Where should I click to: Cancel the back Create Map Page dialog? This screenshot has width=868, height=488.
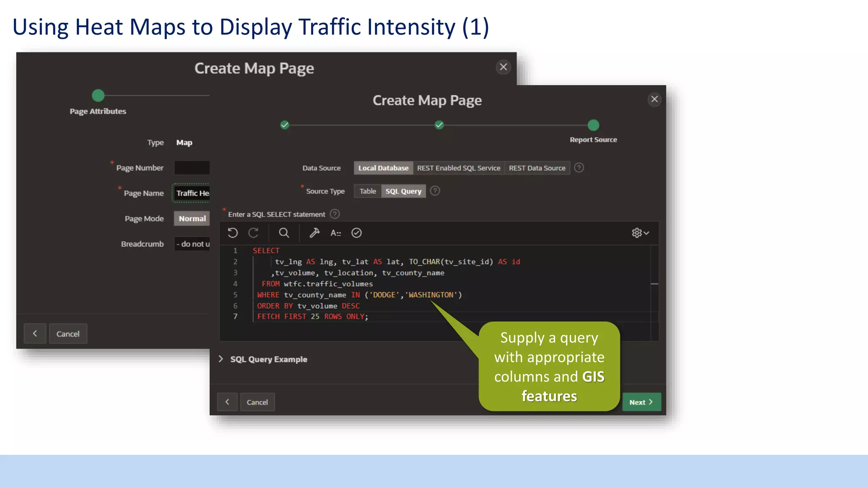(x=68, y=334)
